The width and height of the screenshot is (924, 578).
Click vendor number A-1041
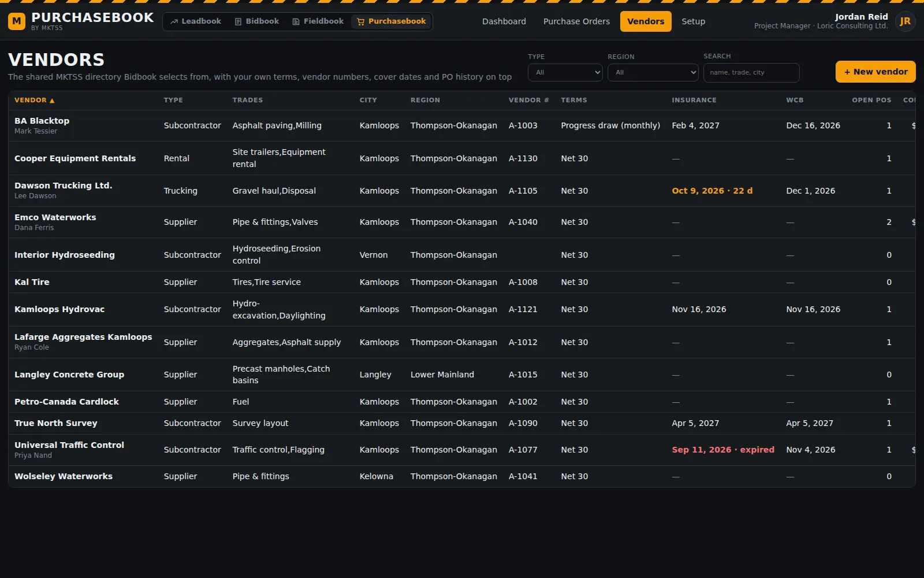[523, 476]
